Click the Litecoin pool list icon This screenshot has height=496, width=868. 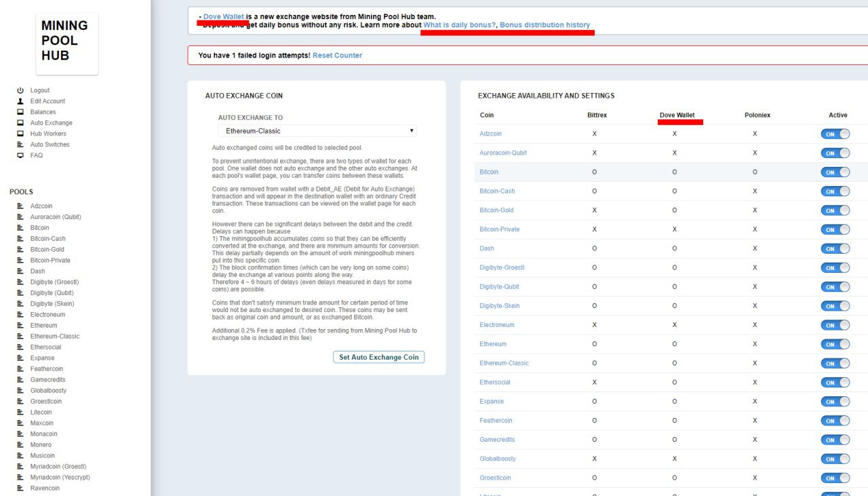click(20, 413)
